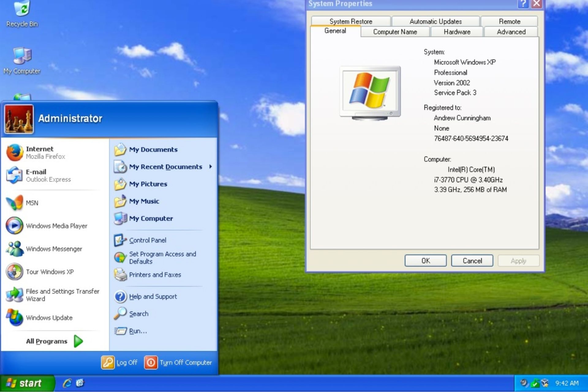Open Printers and Faxes
This screenshot has height=392, width=588.
pos(163,275)
